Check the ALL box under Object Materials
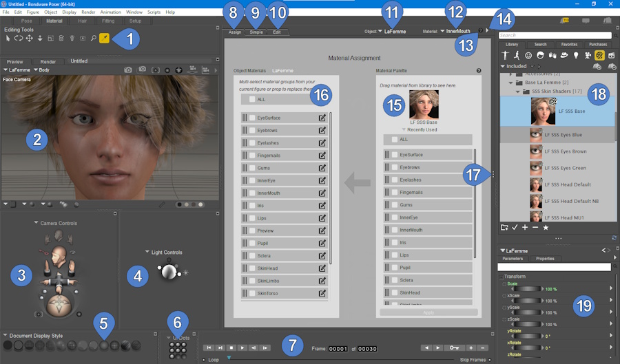 tap(252, 99)
